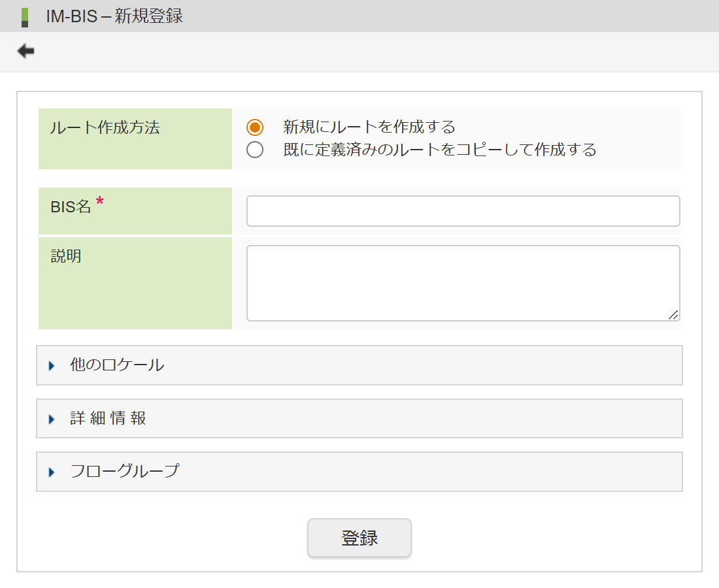
Task: Focus the BIS名 text input field
Action: 463,211
